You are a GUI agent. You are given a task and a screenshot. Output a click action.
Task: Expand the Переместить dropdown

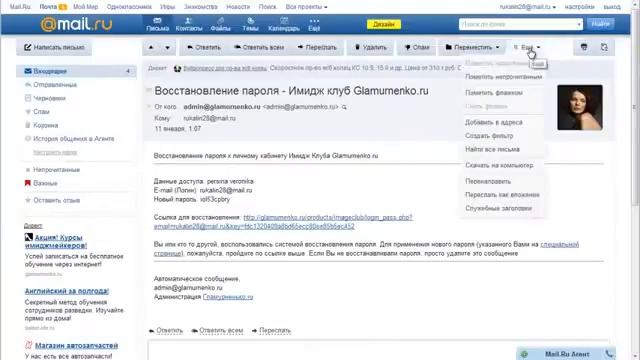(x=472, y=47)
